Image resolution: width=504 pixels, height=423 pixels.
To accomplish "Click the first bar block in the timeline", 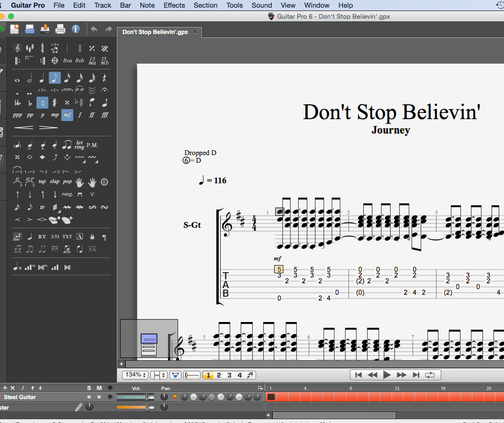I will click(271, 397).
